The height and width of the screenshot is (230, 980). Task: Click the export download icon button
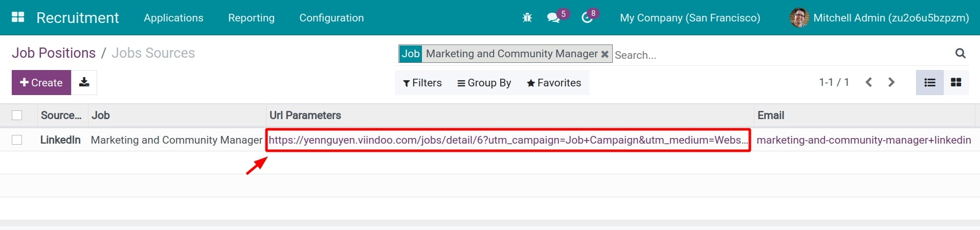click(84, 82)
